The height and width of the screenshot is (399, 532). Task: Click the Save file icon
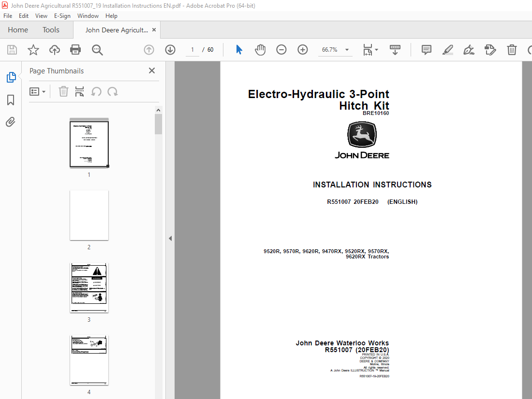click(12, 50)
